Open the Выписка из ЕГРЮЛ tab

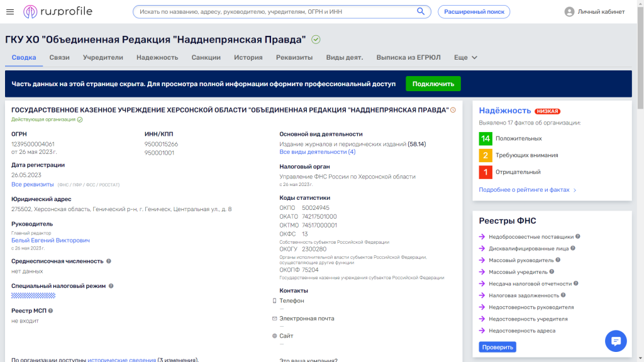(x=408, y=57)
